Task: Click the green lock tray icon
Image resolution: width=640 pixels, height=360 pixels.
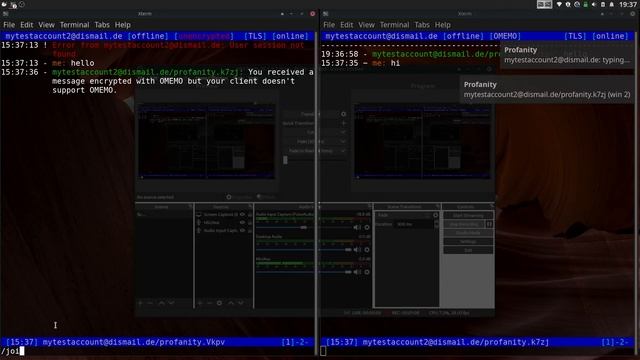Action: [585, 4]
